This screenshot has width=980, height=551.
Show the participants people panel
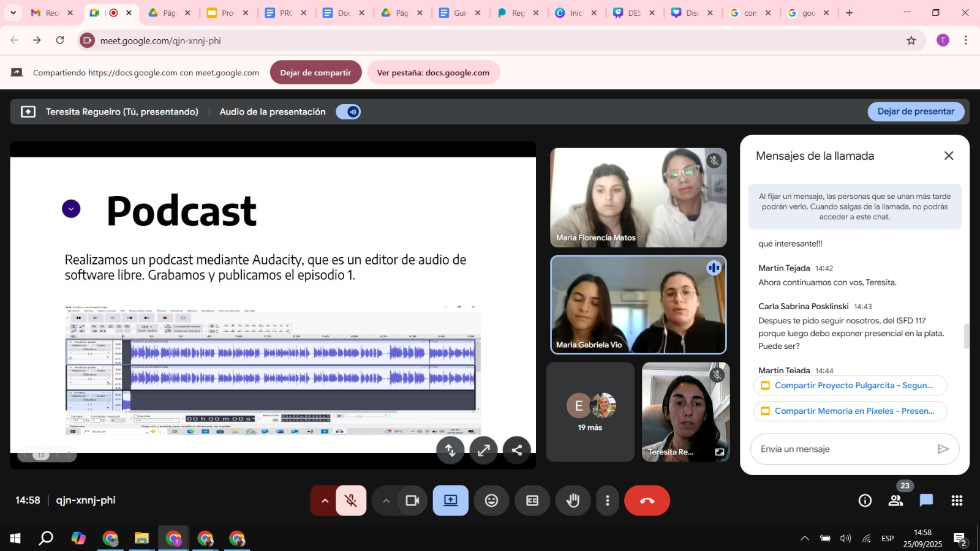[895, 501]
